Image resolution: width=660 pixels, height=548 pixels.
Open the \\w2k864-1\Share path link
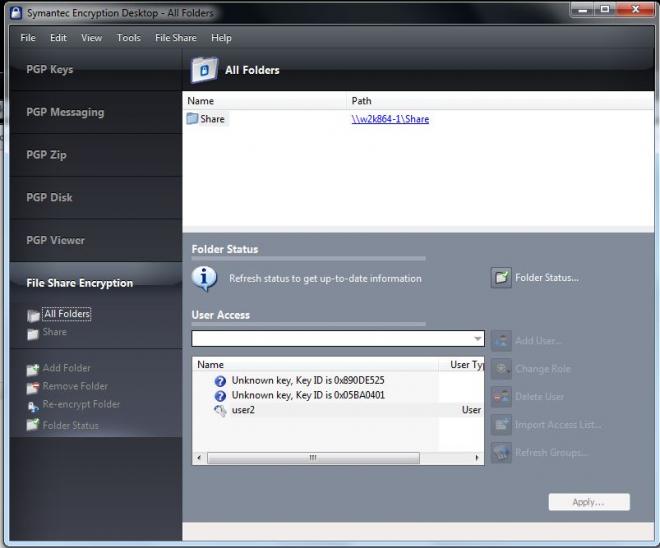(390, 119)
